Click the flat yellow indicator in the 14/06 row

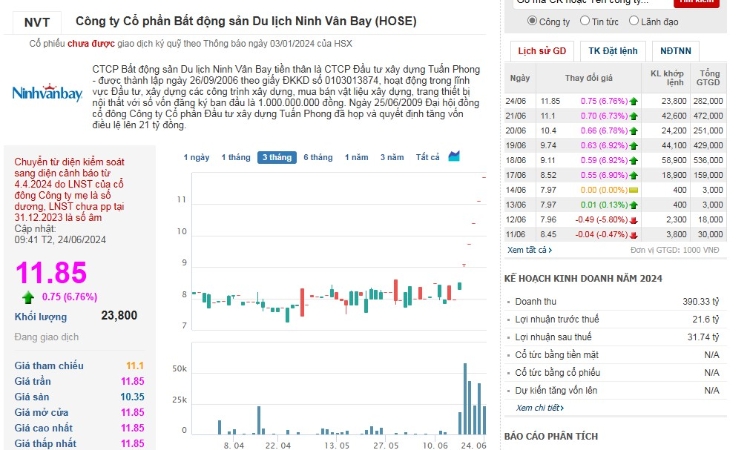(633, 190)
